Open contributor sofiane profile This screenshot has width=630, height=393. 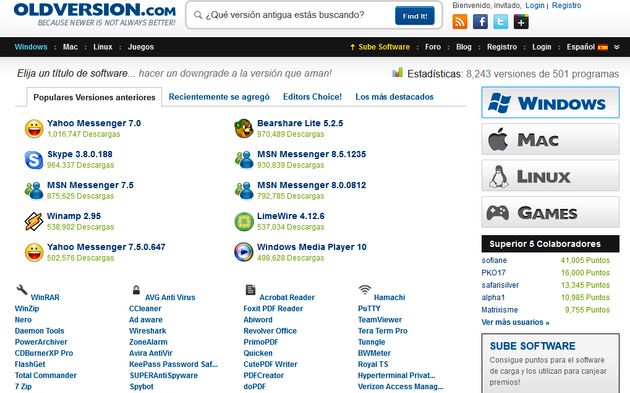(494, 260)
